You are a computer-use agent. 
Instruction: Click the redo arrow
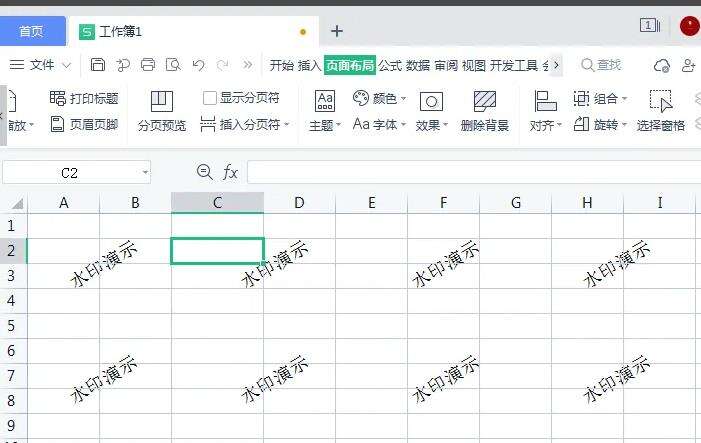(x=223, y=65)
